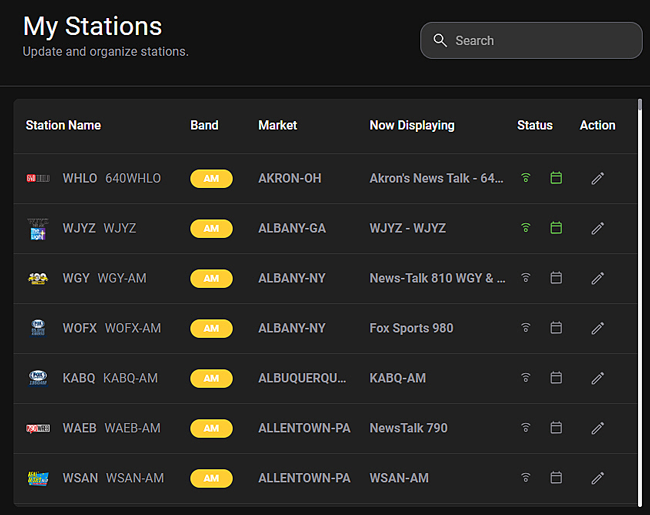Click the table's vertical scrollbar

click(639, 300)
